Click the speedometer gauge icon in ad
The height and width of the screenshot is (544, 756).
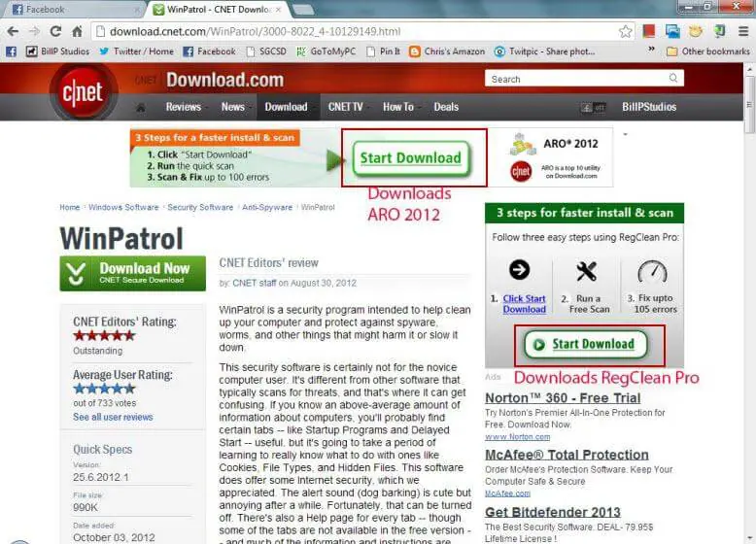click(x=652, y=271)
